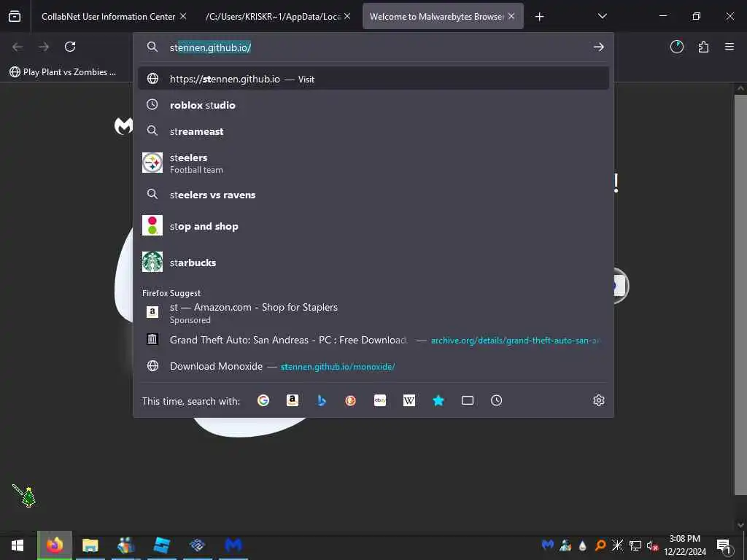Open the List all tabs dropdown
Image resolution: width=747 pixels, height=560 pixels.
coord(602,16)
